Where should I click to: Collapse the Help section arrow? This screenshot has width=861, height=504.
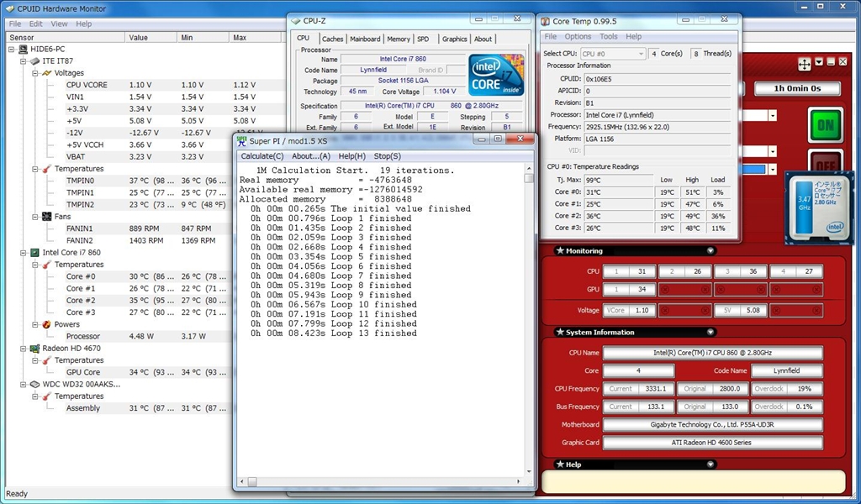click(x=710, y=464)
